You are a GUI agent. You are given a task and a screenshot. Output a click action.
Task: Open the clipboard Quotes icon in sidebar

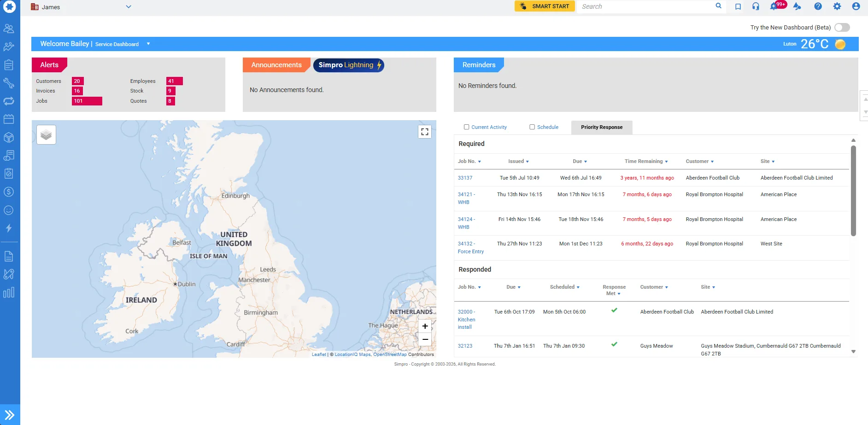pos(9,65)
